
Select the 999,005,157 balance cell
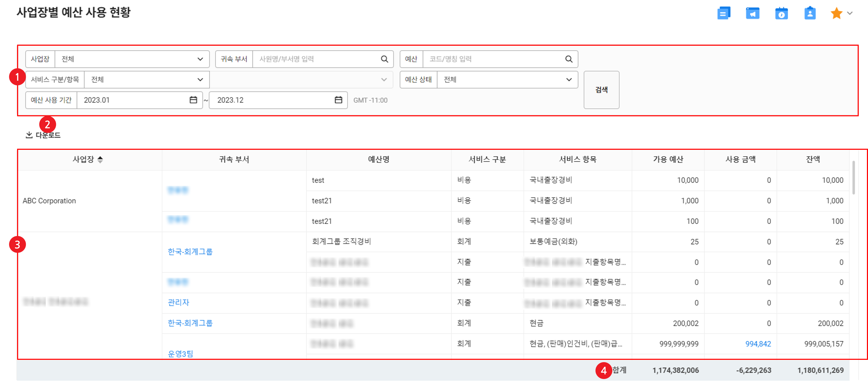pyautogui.click(x=813, y=344)
